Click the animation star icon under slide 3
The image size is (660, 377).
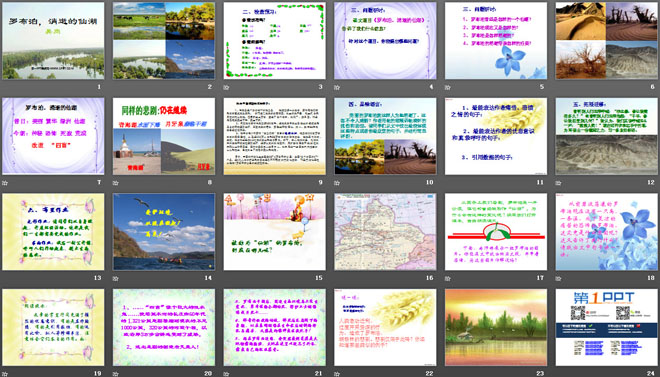point(226,88)
